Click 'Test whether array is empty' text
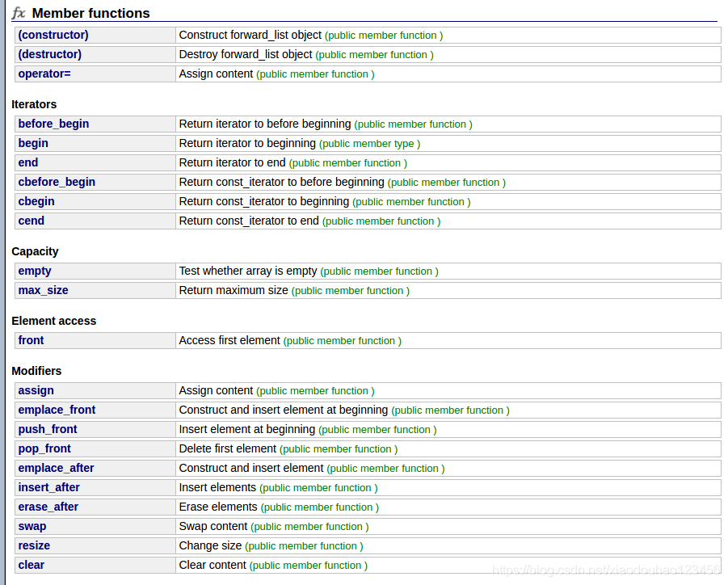728x585 pixels. tap(248, 271)
